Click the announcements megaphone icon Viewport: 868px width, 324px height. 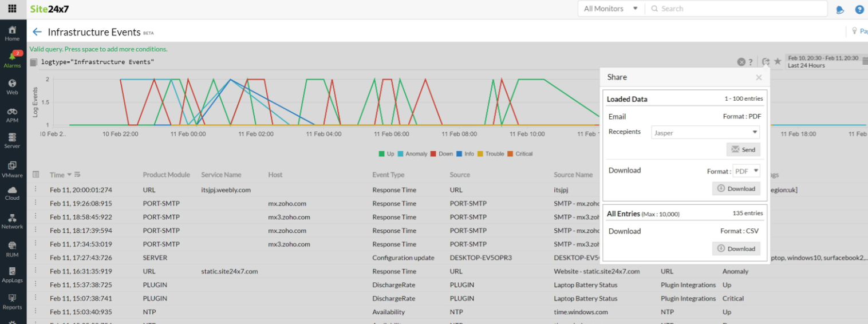(x=840, y=9)
